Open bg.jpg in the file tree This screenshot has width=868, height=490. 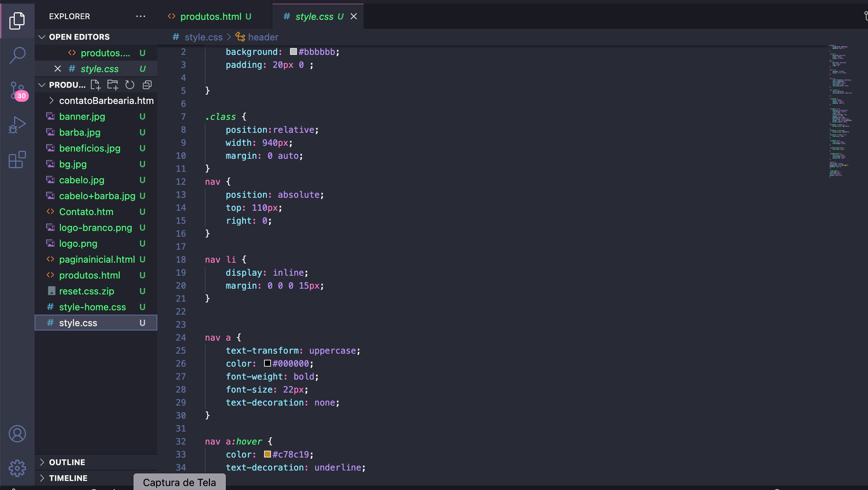96,164
